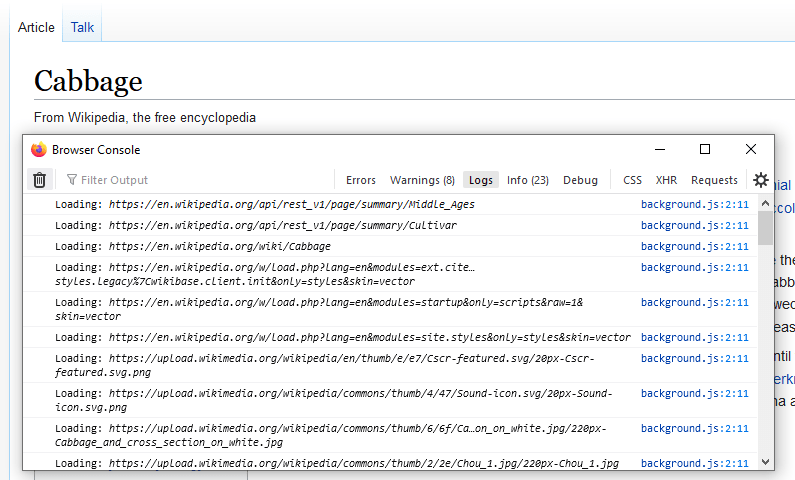
Task: Click the wiki/Cabbage loading URL
Action: tap(220, 246)
